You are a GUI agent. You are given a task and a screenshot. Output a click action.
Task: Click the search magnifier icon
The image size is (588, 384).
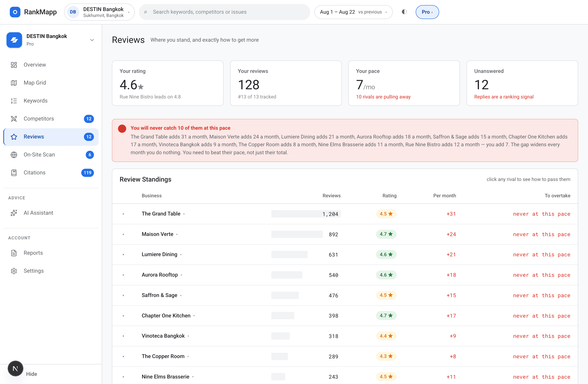[x=146, y=12]
